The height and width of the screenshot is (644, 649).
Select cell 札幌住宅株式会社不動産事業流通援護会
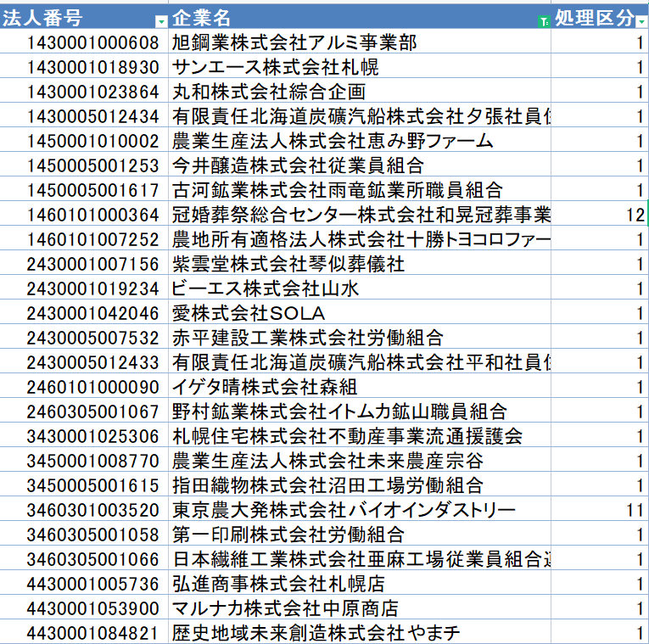pyautogui.click(x=360, y=435)
